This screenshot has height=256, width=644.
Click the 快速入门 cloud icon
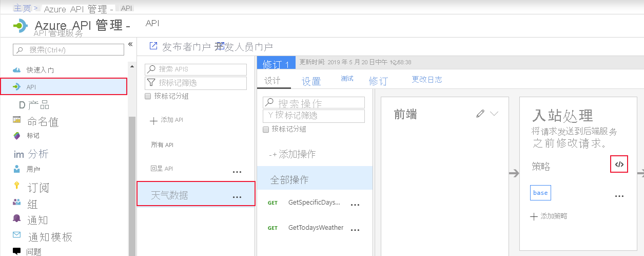click(x=16, y=70)
